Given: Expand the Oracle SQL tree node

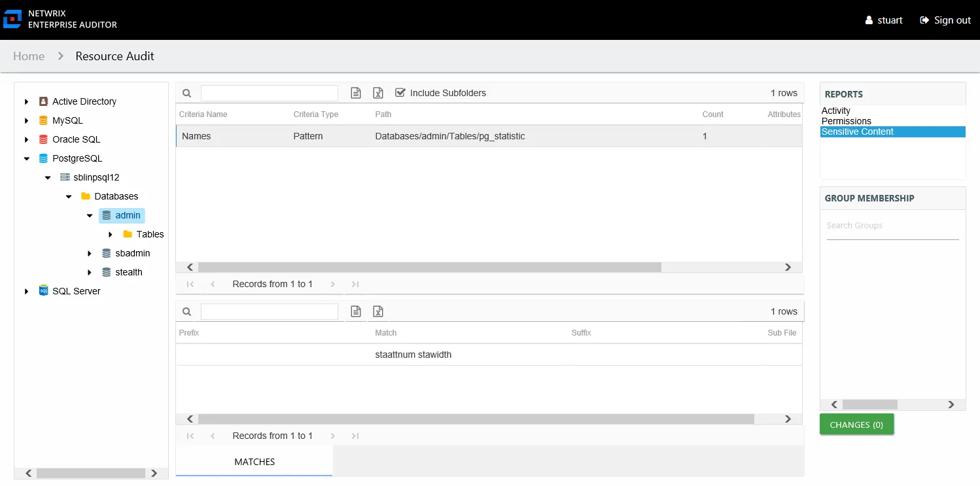Looking at the screenshot, I should click(x=27, y=139).
